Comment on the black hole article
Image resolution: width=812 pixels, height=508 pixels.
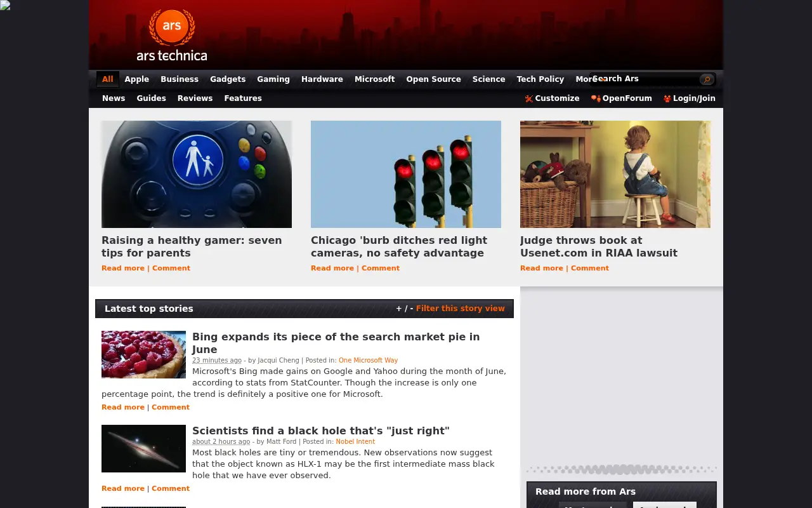tap(171, 488)
